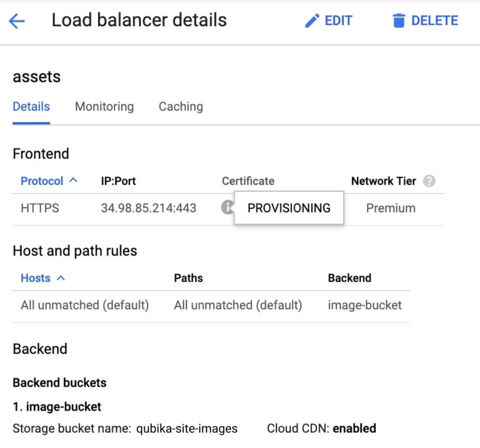Viewport: 480px width, 448px height.
Task: Open the Caching tab
Action: point(180,106)
